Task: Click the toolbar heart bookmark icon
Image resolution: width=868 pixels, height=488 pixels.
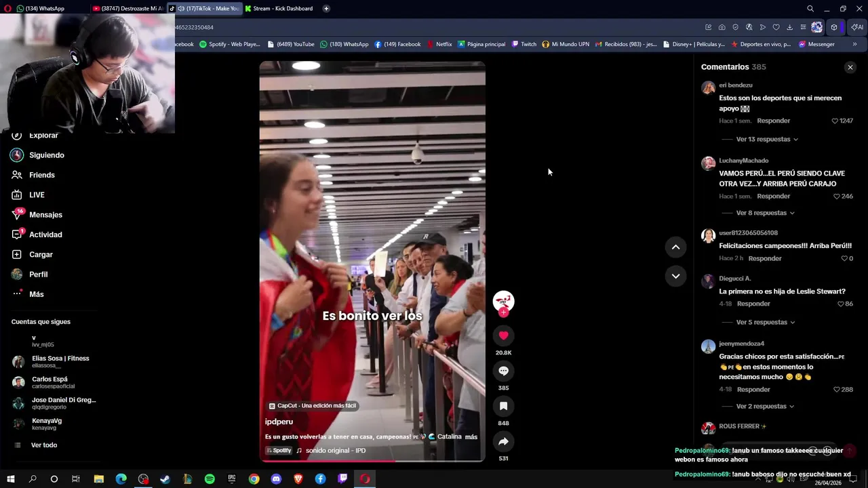Action: tap(776, 27)
